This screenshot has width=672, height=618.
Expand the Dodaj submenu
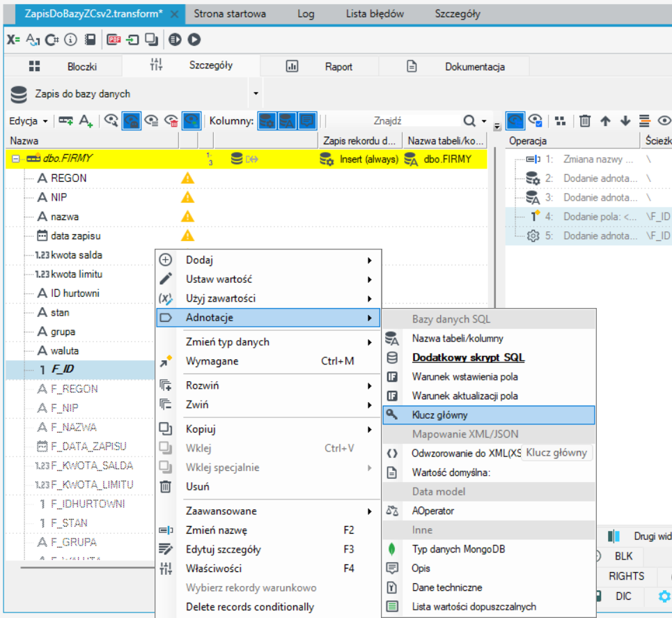point(268,261)
